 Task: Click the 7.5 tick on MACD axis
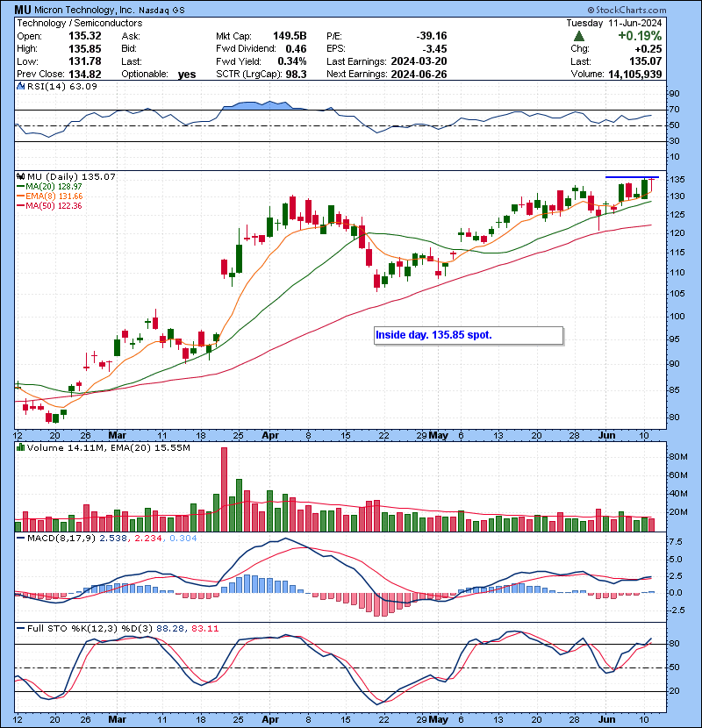coord(676,542)
